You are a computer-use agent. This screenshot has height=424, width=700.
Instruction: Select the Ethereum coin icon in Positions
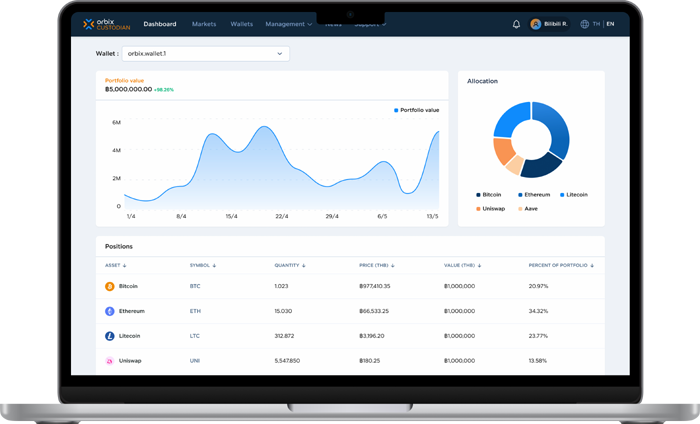click(x=109, y=311)
